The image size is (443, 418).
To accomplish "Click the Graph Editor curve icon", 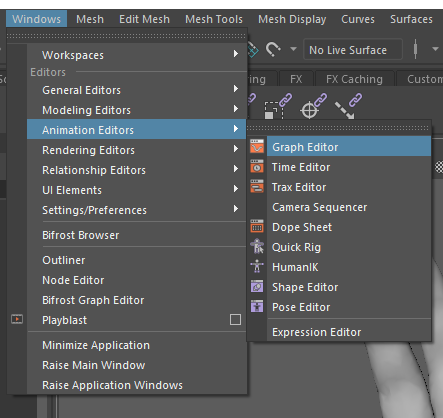I will pos(257,146).
